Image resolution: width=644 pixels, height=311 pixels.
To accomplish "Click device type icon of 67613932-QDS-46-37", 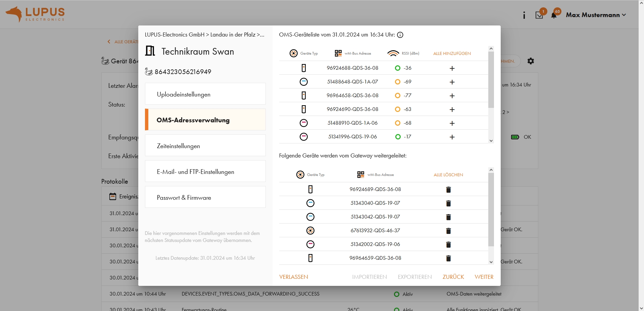I will point(310,231).
